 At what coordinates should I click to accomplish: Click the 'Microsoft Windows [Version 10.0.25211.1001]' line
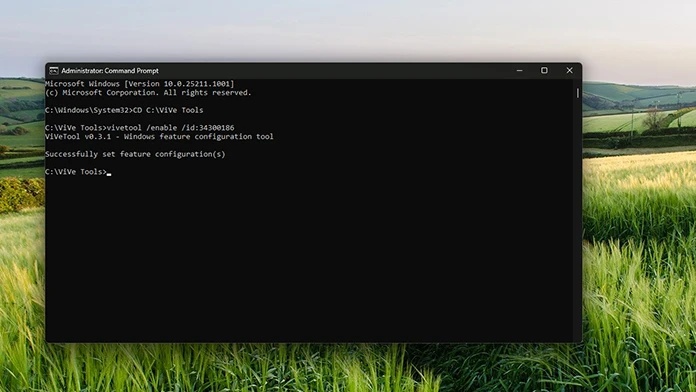point(139,83)
